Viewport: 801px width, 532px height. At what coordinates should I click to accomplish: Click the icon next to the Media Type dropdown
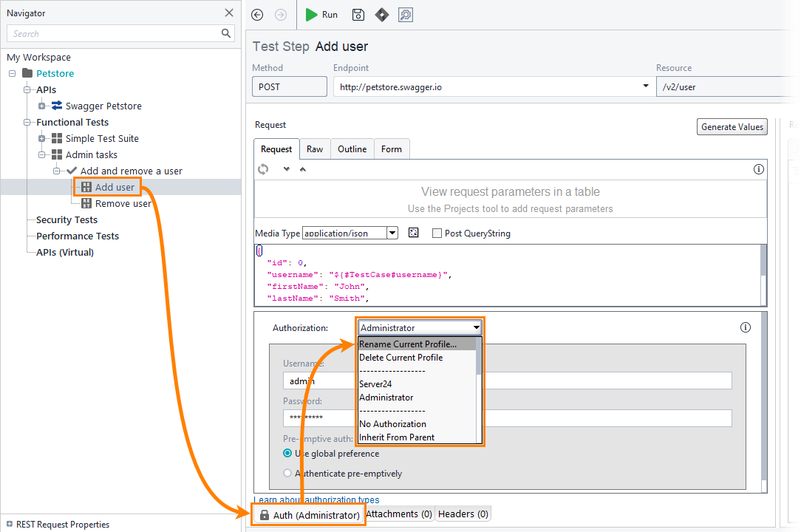click(414, 233)
